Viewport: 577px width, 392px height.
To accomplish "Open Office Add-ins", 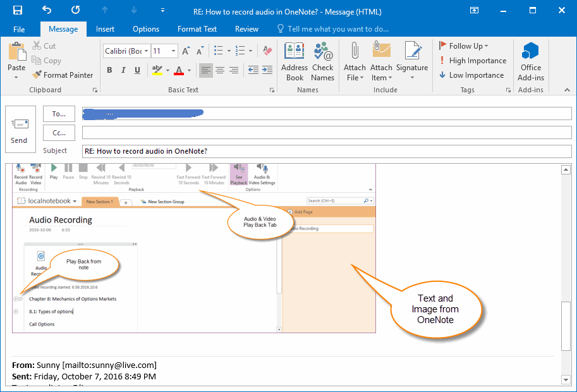I will point(531,61).
